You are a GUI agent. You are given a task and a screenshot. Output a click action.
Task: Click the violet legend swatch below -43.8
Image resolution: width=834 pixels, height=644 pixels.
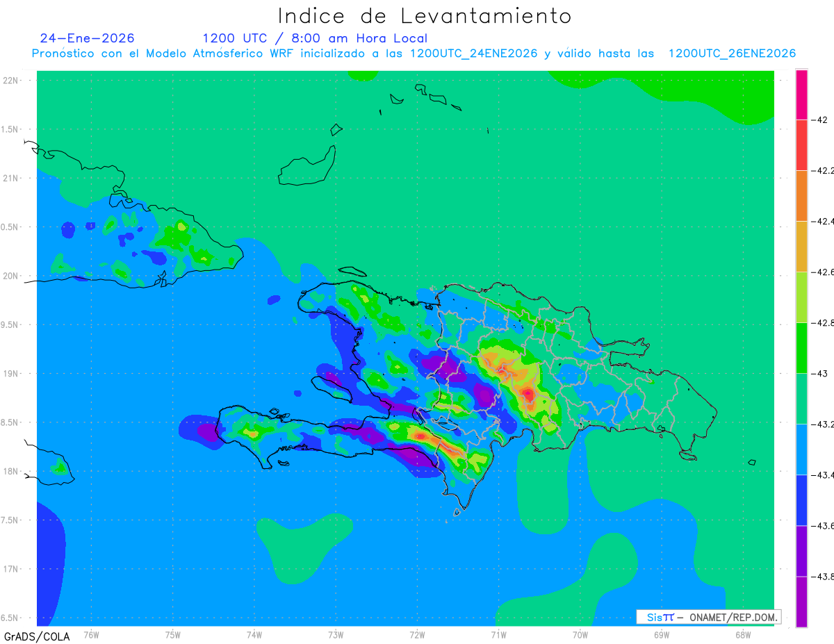coord(801,602)
